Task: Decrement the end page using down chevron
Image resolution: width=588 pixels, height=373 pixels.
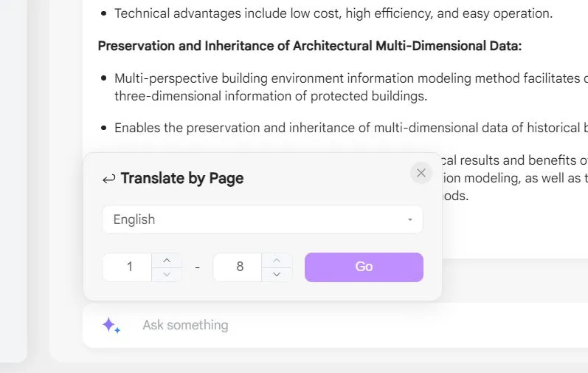Action: [277, 274]
